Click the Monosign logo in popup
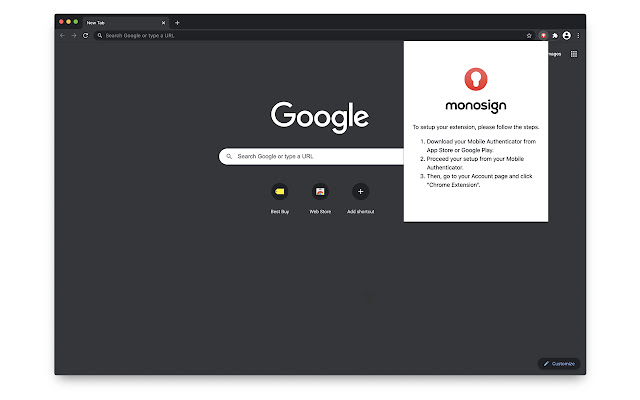640x400 pixels. pyautogui.click(x=476, y=79)
